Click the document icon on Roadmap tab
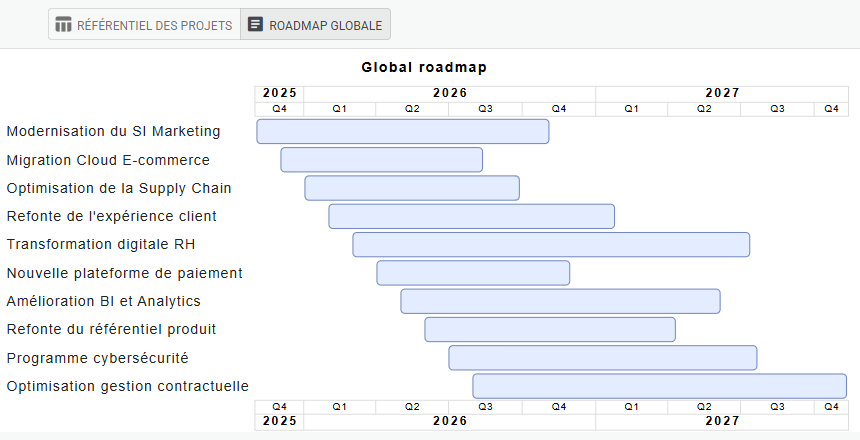Image resolution: width=860 pixels, height=440 pixels. [256, 25]
